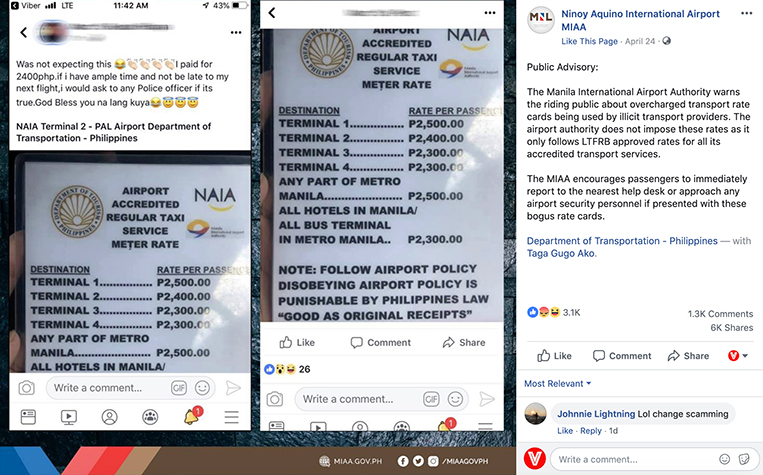Screen dimensions: 763x475
Task: Click the Like This Page link
Action: click(x=589, y=41)
